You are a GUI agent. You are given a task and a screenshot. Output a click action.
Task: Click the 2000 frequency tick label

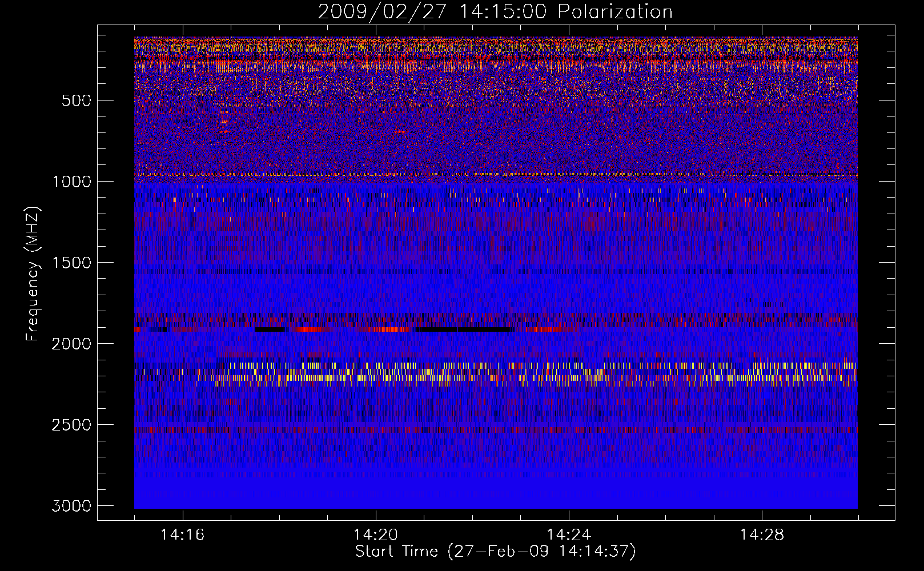pyautogui.click(x=71, y=344)
